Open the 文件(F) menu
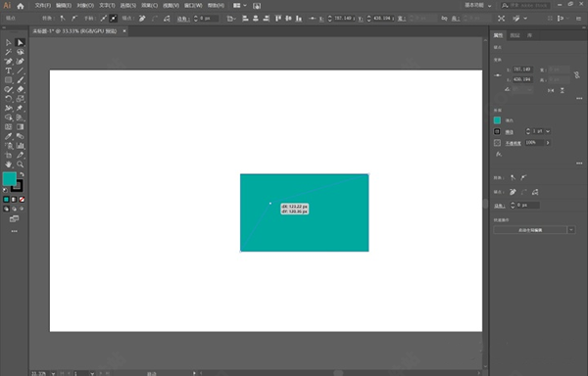 (43, 6)
